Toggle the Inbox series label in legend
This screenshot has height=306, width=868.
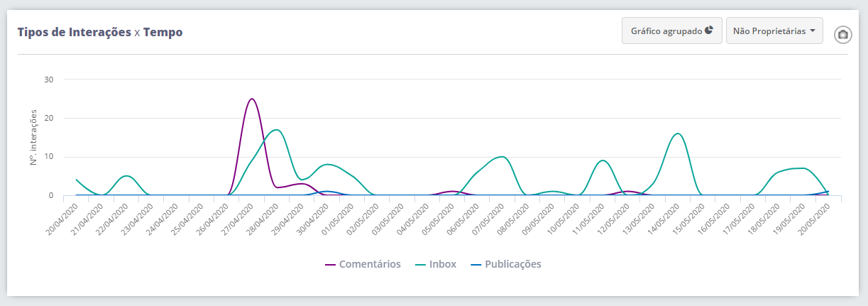[x=442, y=264]
